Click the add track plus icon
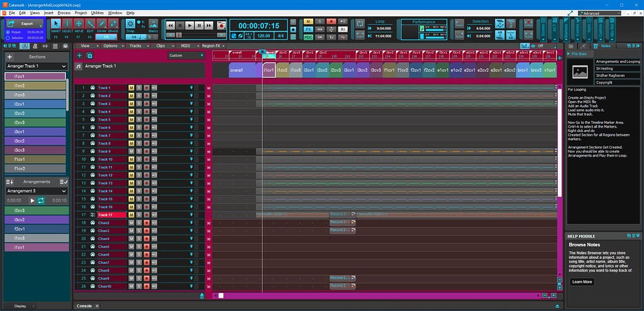 80,55
